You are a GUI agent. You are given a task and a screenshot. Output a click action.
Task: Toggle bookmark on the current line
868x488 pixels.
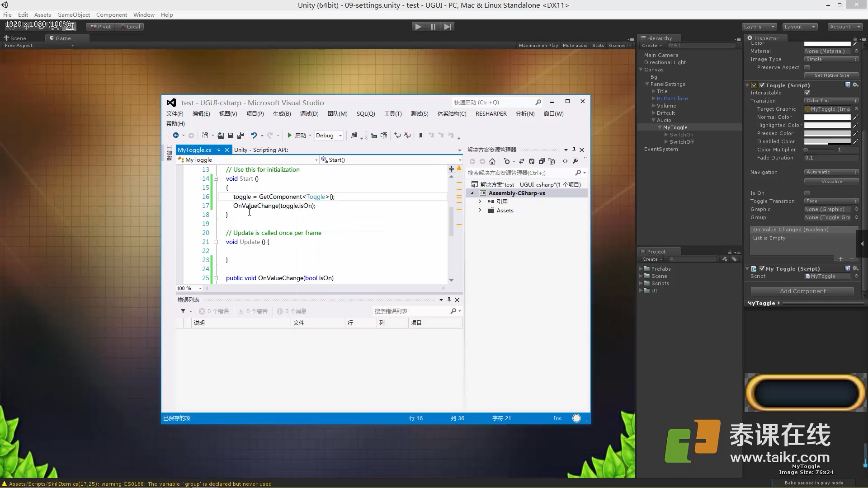tap(421, 135)
